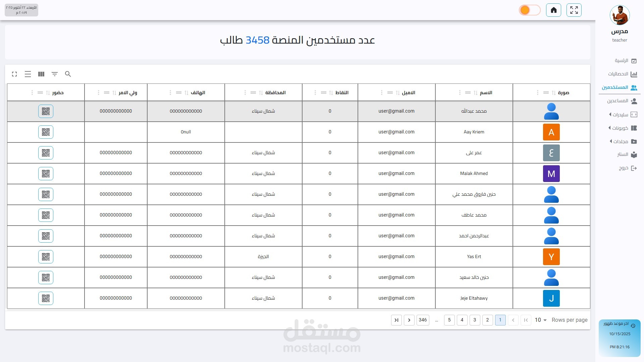Screen dimensions: 644x362
Task: Open the table filters icon
Action: click(55, 74)
